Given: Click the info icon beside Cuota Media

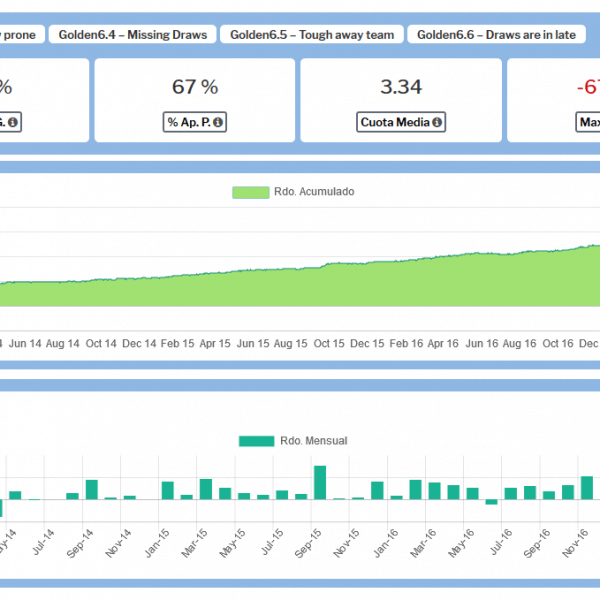Looking at the screenshot, I should pyautogui.click(x=437, y=122).
